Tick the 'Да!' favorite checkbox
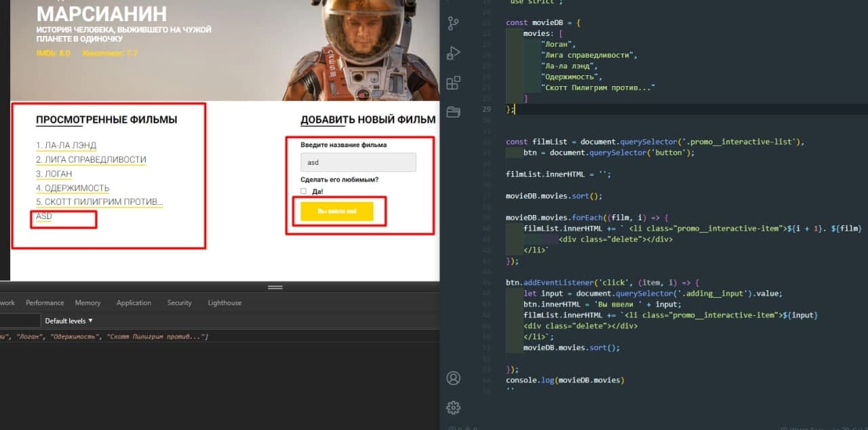The height and width of the screenshot is (430, 868). point(304,191)
